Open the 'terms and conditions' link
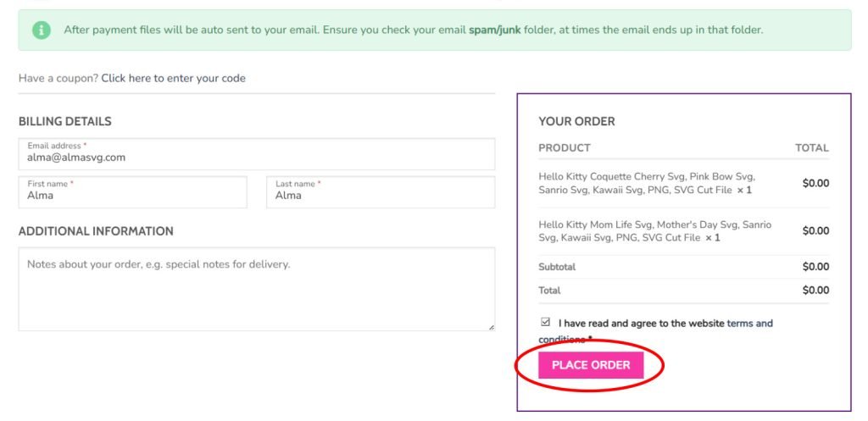 (x=749, y=323)
